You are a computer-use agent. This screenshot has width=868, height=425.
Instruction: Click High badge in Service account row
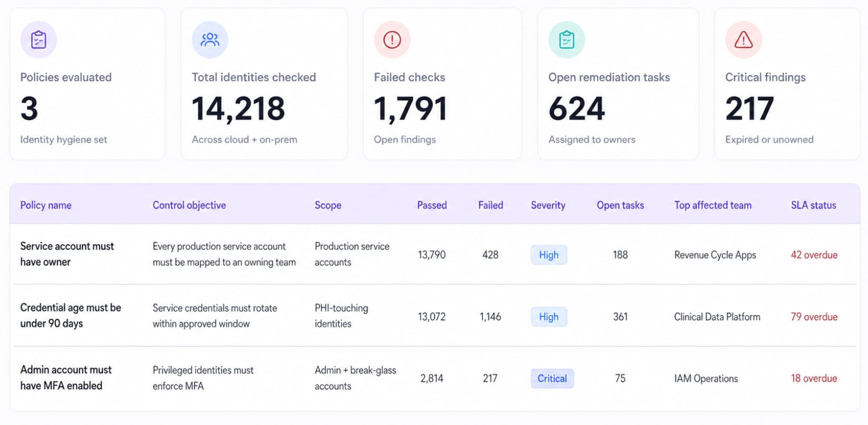pyautogui.click(x=549, y=255)
